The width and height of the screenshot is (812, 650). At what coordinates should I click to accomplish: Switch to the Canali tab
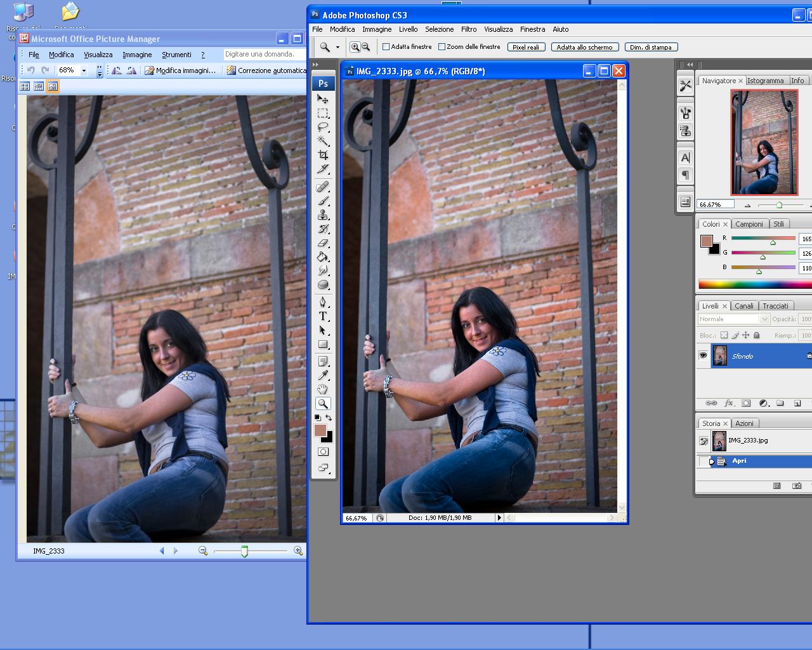click(x=743, y=306)
